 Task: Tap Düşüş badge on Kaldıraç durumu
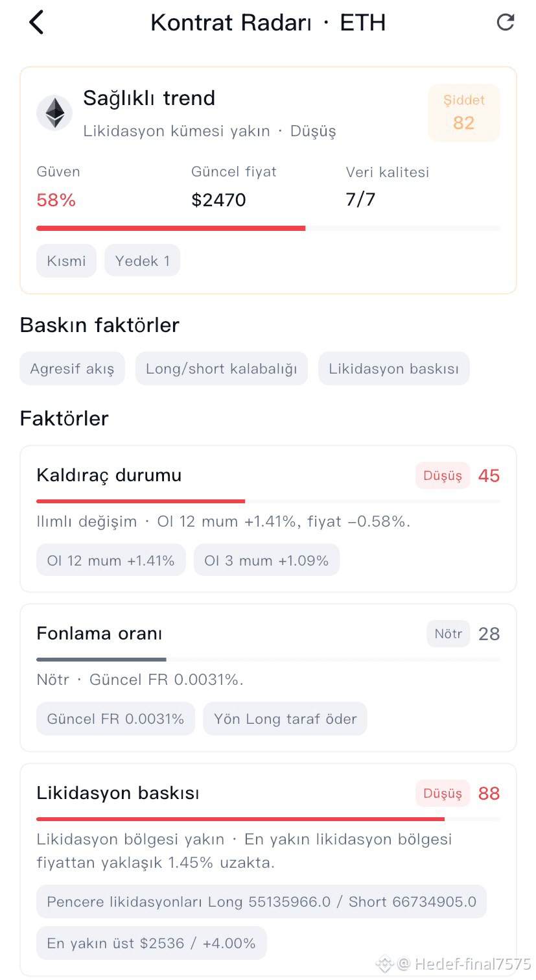[443, 475]
